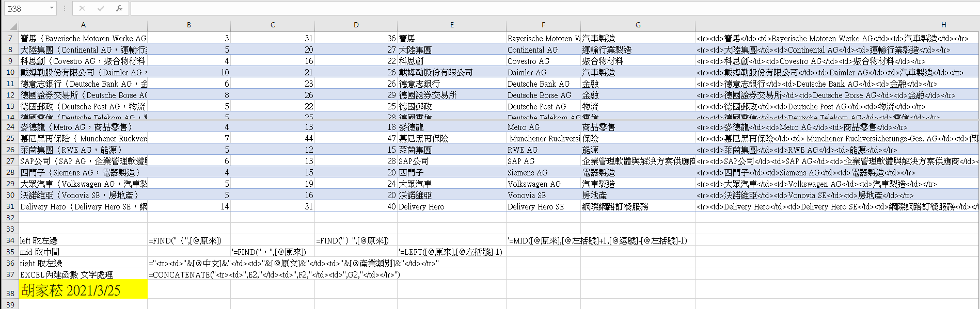
Task: Click the Insert Function fx icon
Action: pos(119,8)
